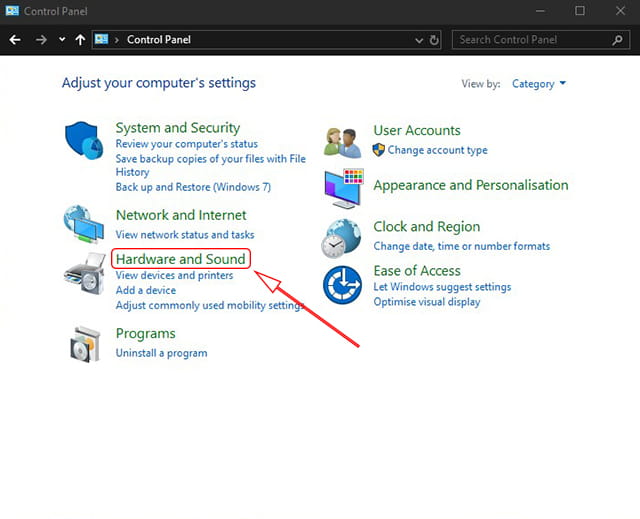Click the User Accounts people icon
This screenshot has width=640, height=519.
[x=342, y=142]
